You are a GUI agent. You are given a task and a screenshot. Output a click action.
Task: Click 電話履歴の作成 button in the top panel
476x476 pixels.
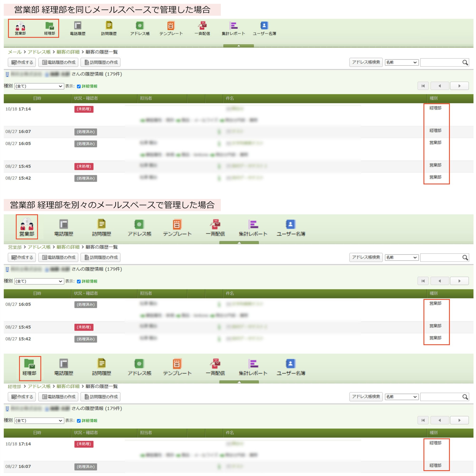(58, 62)
